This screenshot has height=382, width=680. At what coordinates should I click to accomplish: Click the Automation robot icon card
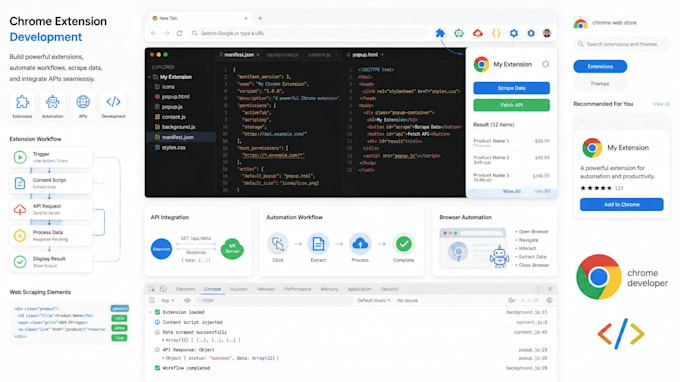coord(52,104)
